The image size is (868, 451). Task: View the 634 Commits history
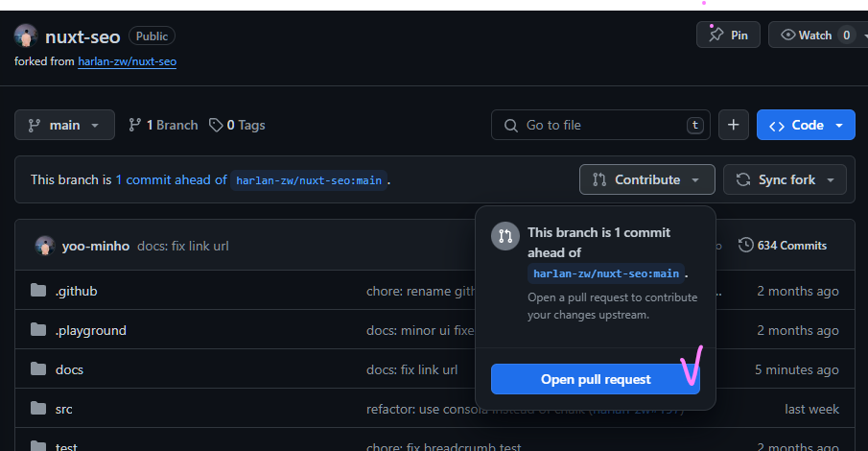pyautogui.click(x=783, y=245)
